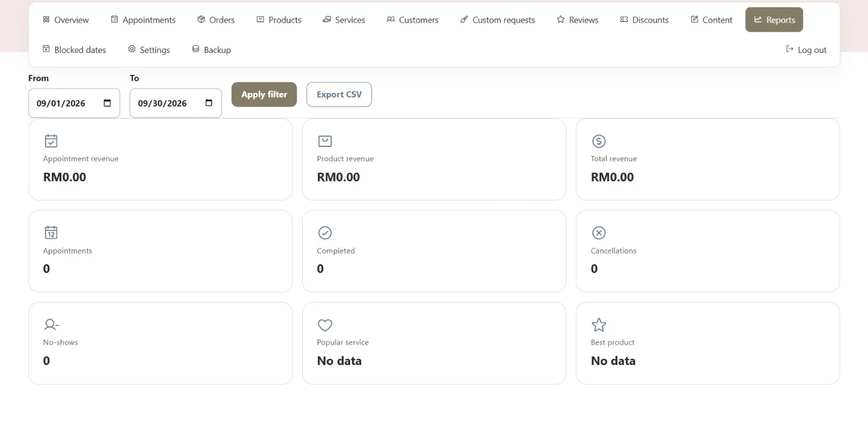
Task: Click the Best product star icon
Action: 599,324
